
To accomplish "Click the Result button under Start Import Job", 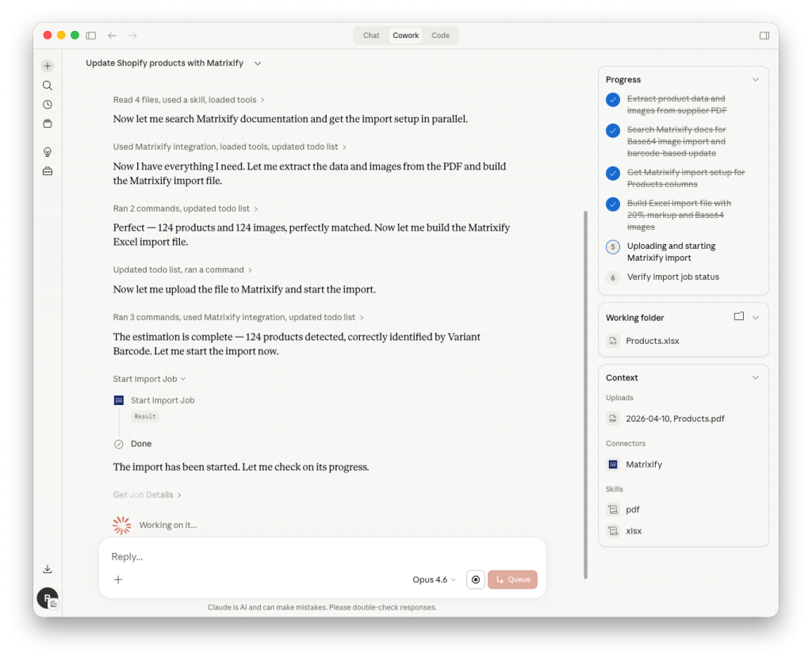I will click(144, 416).
